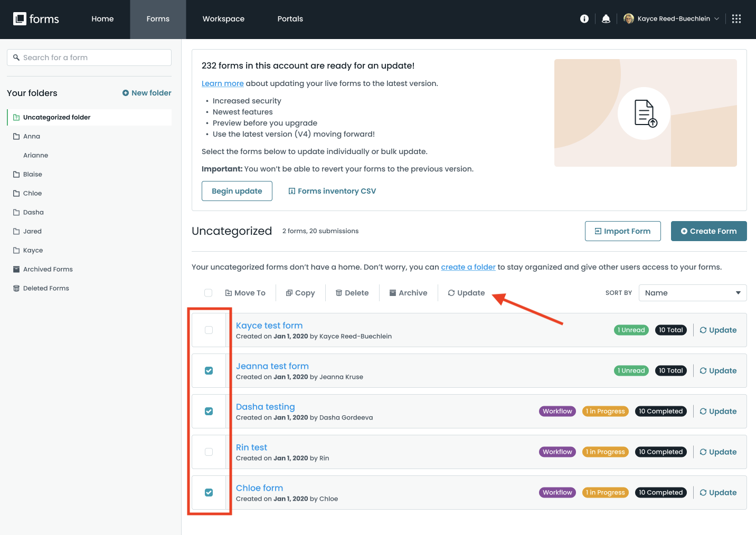Click Update icon for Rin test
The image size is (756, 535).
[x=703, y=452]
